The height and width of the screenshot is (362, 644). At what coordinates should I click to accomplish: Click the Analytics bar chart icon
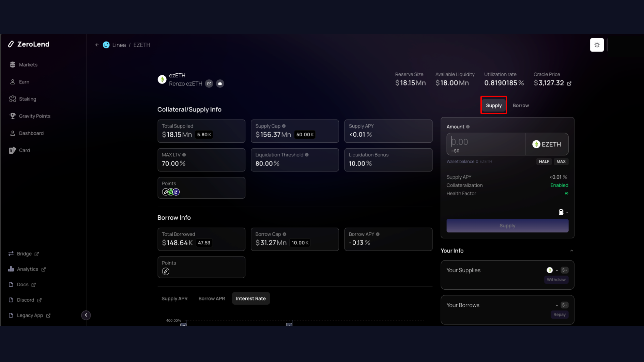click(x=11, y=269)
